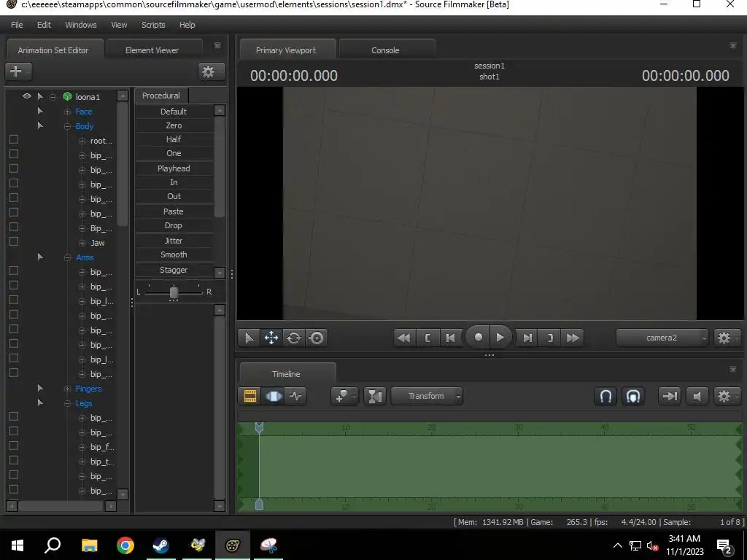Open the Windows notification center

[724, 545]
